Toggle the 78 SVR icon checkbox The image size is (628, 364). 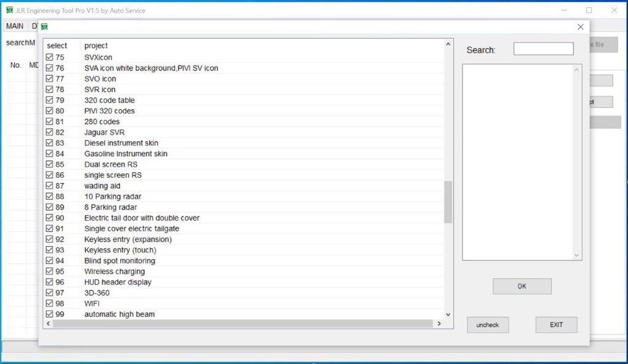[49, 89]
